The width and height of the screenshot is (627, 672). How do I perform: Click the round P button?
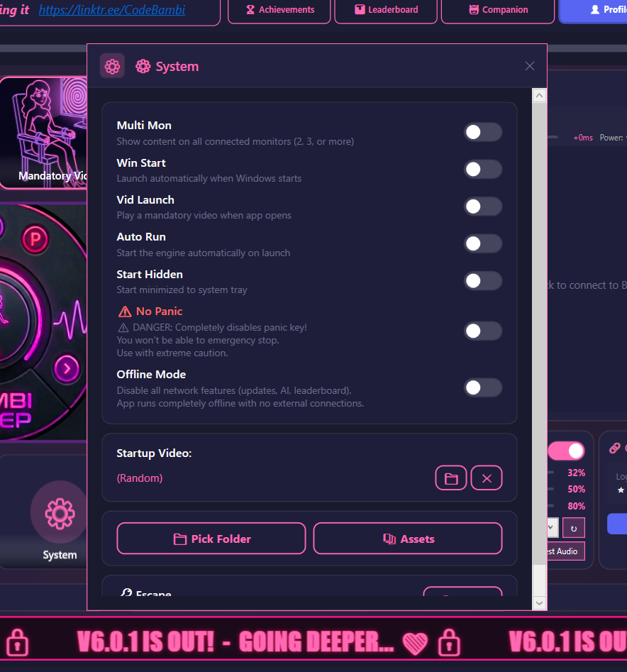(35, 239)
